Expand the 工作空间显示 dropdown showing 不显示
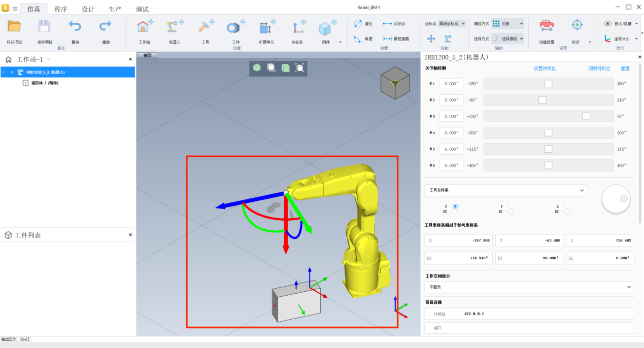 [x=529, y=287]
